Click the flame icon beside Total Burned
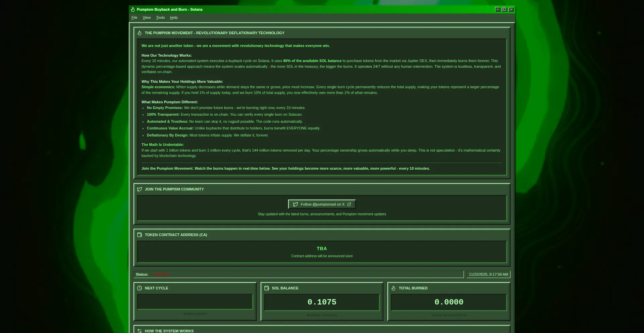Viewport: 644px width, 333px height. (x=393, y=288)
